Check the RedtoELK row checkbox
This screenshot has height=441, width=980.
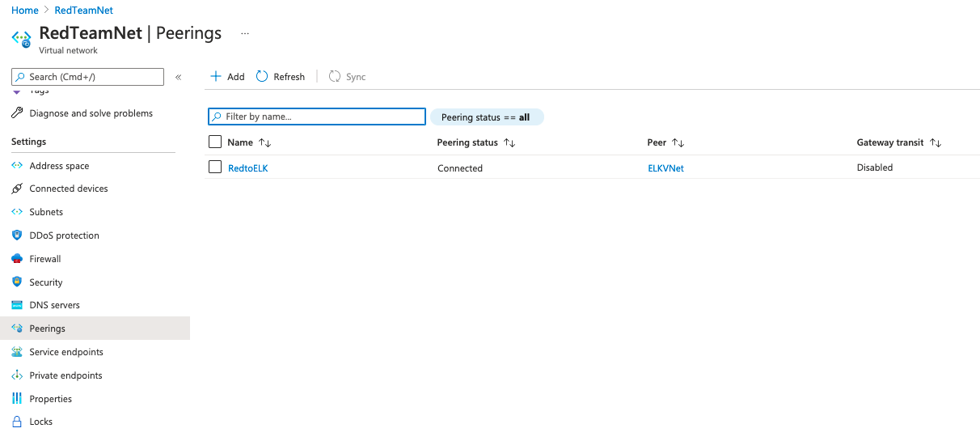pyautogui.click(x=215, y=167)
